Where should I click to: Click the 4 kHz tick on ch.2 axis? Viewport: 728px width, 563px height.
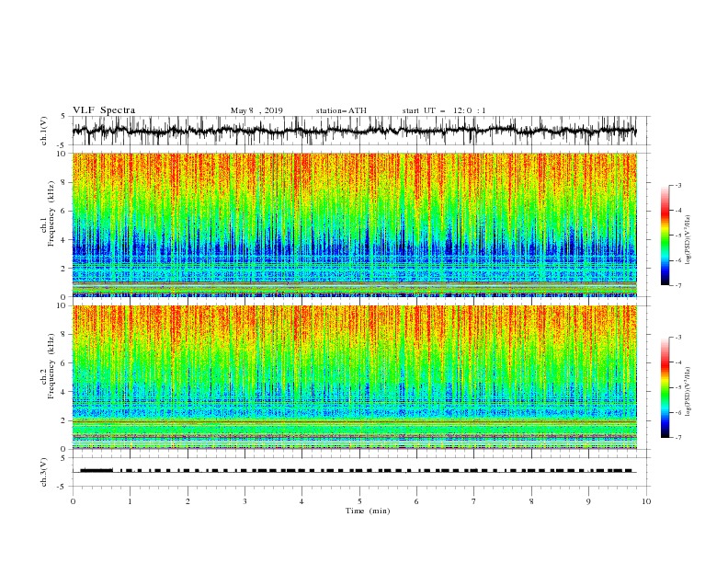click(64, 392)
